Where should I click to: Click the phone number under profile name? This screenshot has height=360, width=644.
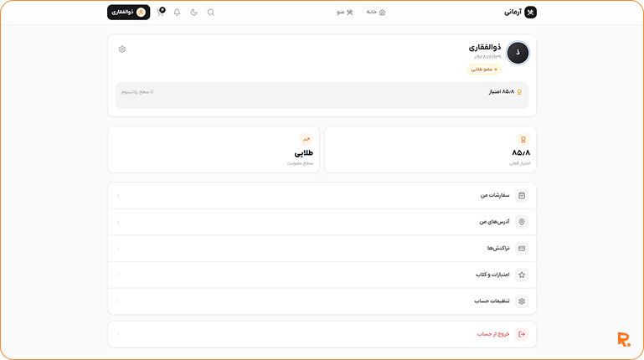487,57
